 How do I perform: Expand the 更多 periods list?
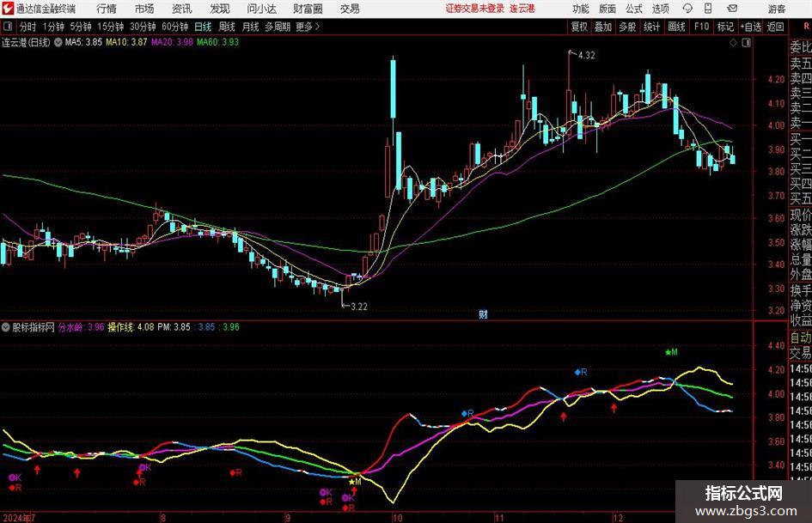(308, 27)
